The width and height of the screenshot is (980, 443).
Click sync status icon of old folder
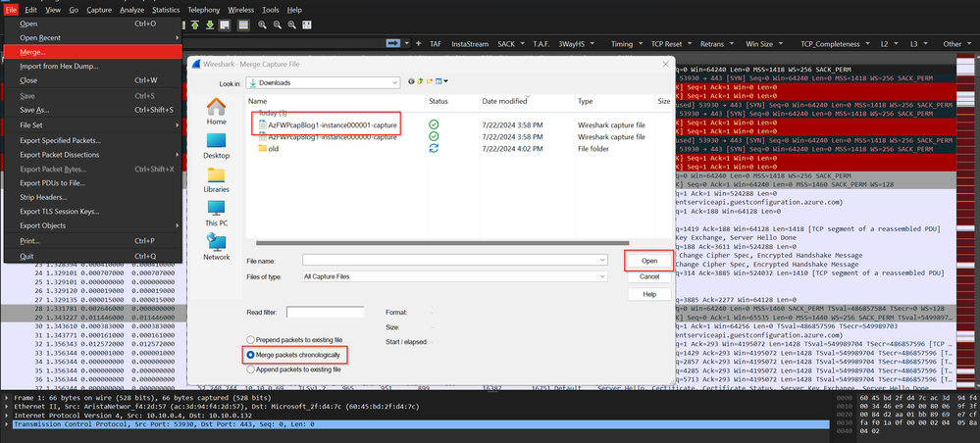[434, 148]
